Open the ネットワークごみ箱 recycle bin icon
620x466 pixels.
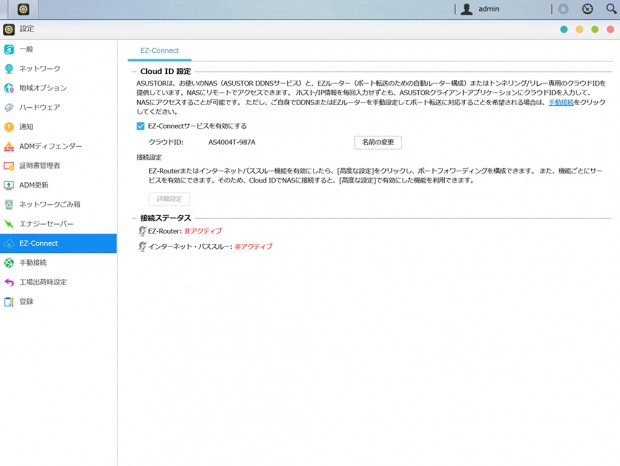(x=9, y=204)
